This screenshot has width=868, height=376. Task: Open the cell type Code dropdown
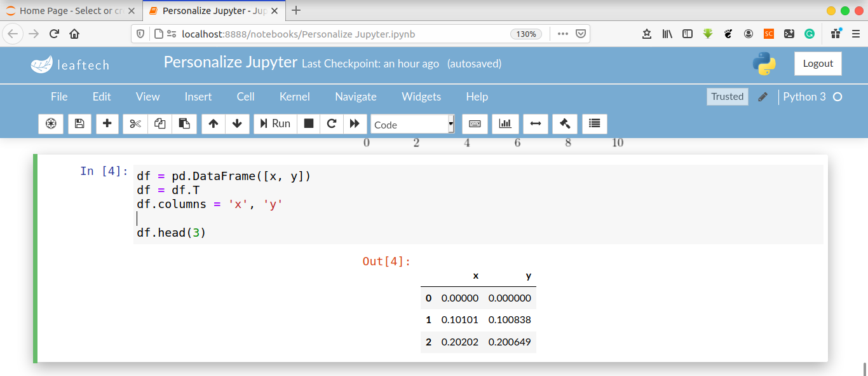(412, 125)
